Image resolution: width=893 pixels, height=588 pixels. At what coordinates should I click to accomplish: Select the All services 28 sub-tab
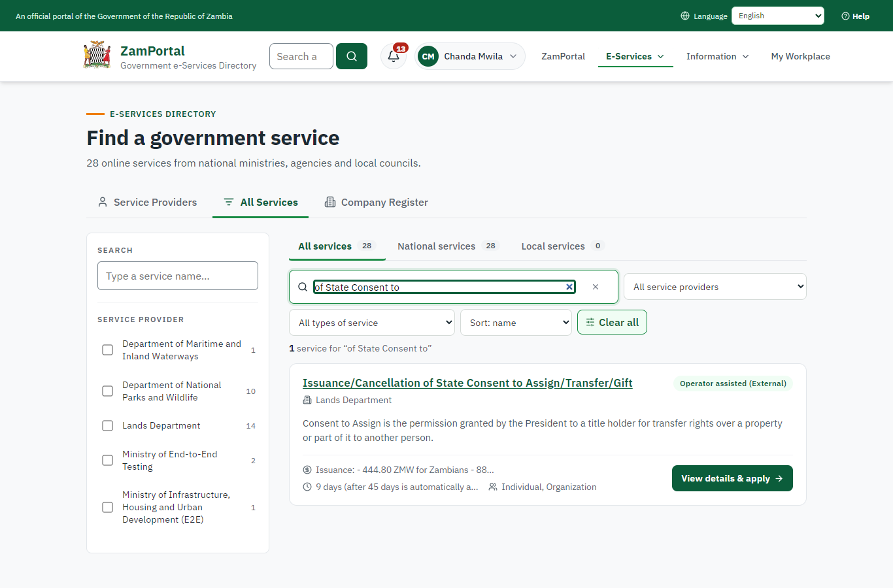tap(337, 246)
